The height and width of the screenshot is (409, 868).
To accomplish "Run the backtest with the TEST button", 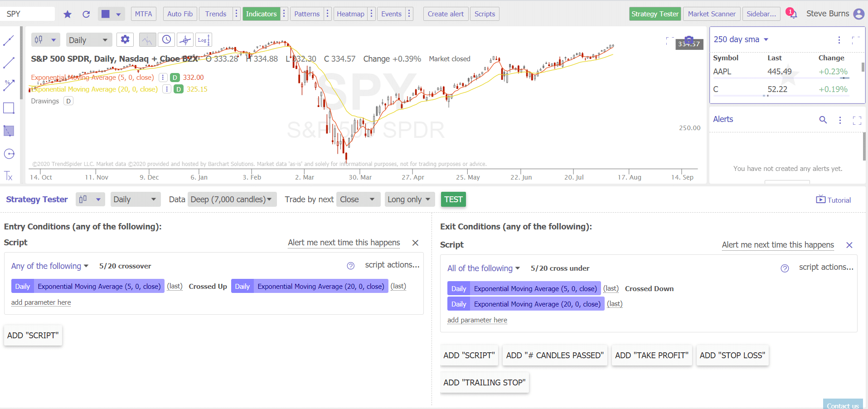I will 453,199.
